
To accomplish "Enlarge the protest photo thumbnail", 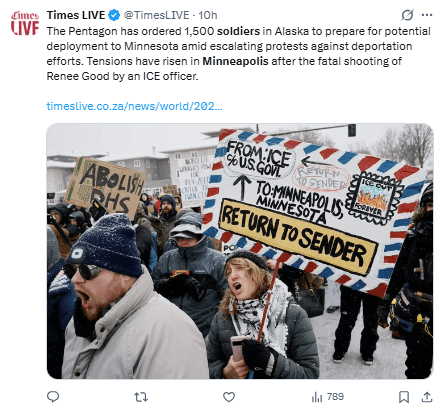I will click(x=240, y=251).
